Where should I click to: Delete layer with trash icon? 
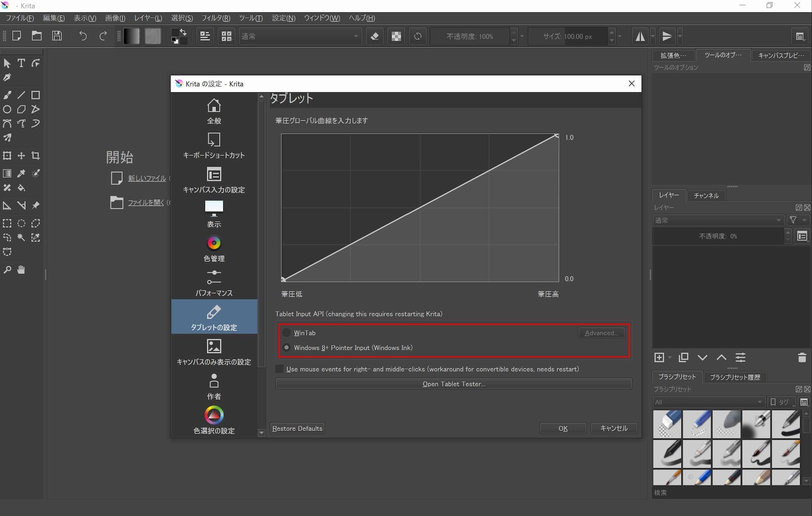tap(802, 358)
